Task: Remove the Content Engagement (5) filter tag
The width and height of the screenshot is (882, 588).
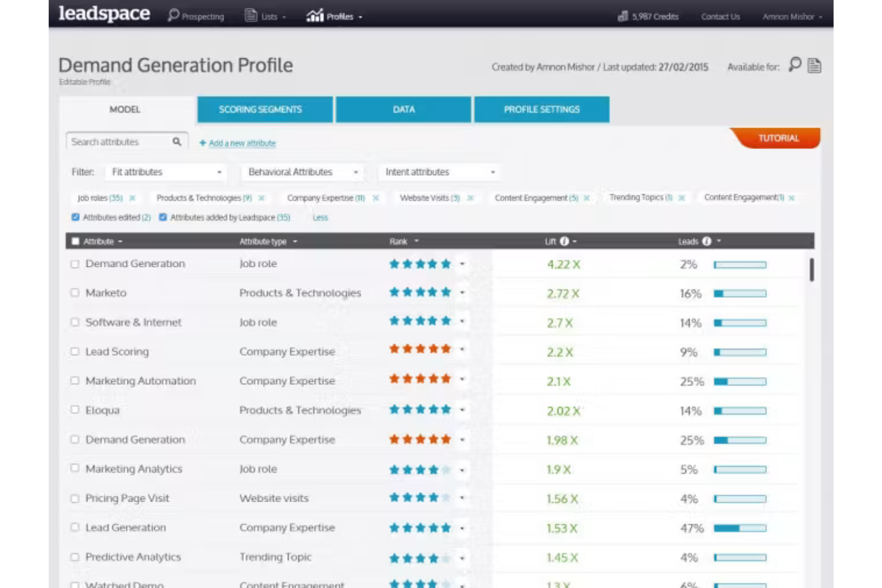Action: tap(587, 198)
